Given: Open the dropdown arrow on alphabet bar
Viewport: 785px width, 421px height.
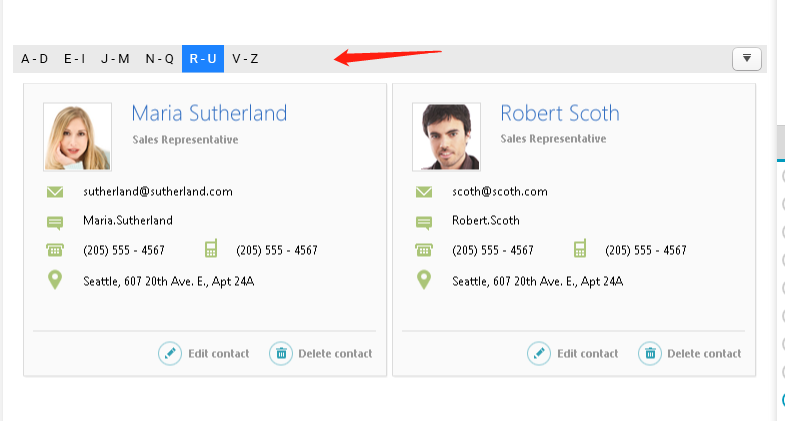Looking at the screenshot, I should click(x=747, y=59).
